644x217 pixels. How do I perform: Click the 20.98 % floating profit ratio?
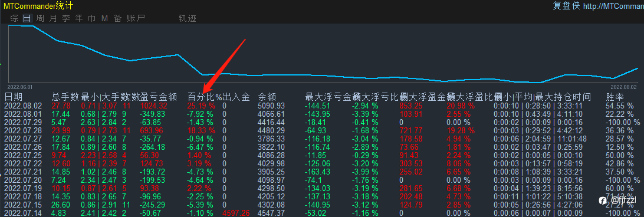[461, 106]
